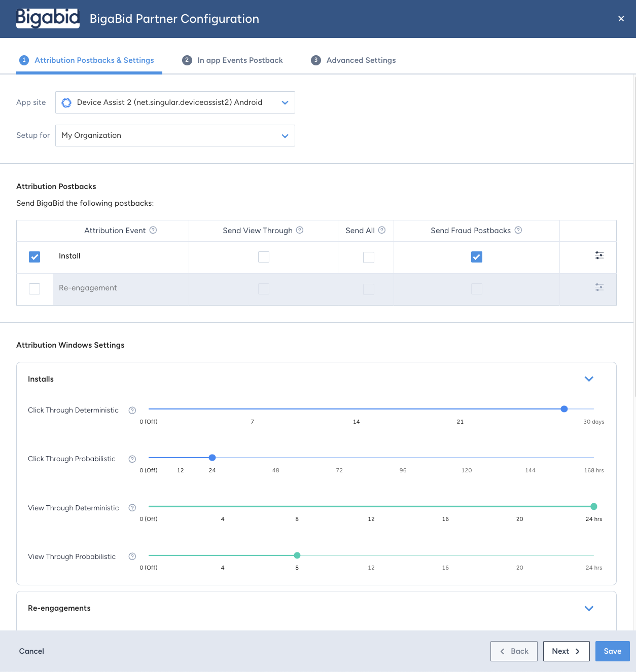Click the Next button
This screenshot has width=636, height=672.
coord(567,651)
